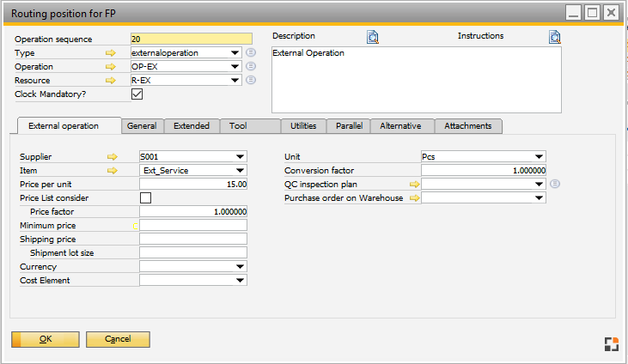Expand the Unit dropdown showing Pcs

tap(539, 156)
